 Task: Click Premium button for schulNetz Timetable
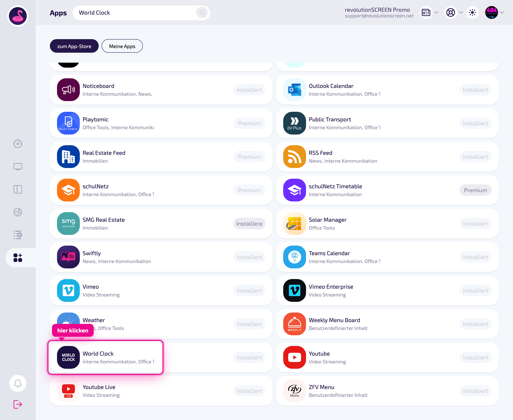475,190
